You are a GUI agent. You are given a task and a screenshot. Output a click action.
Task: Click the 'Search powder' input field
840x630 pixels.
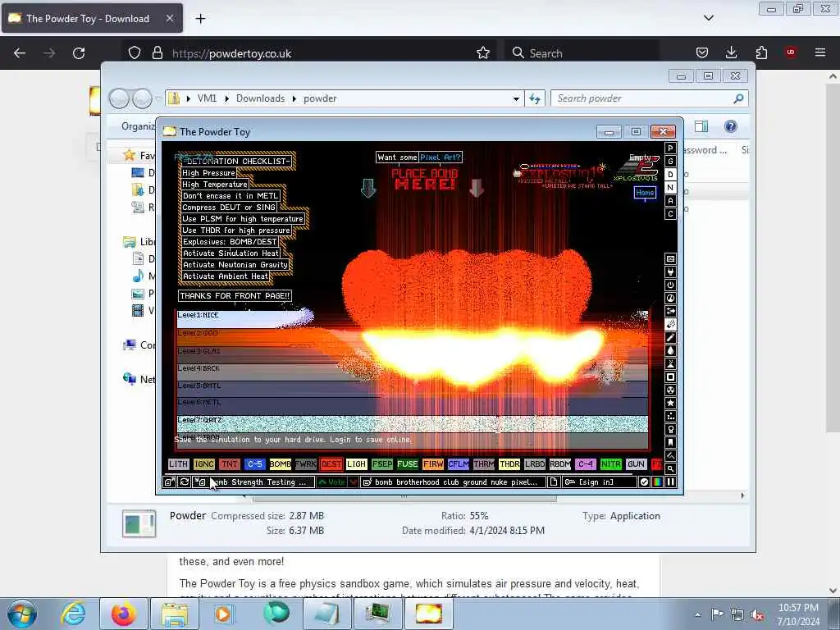[643, 98]
